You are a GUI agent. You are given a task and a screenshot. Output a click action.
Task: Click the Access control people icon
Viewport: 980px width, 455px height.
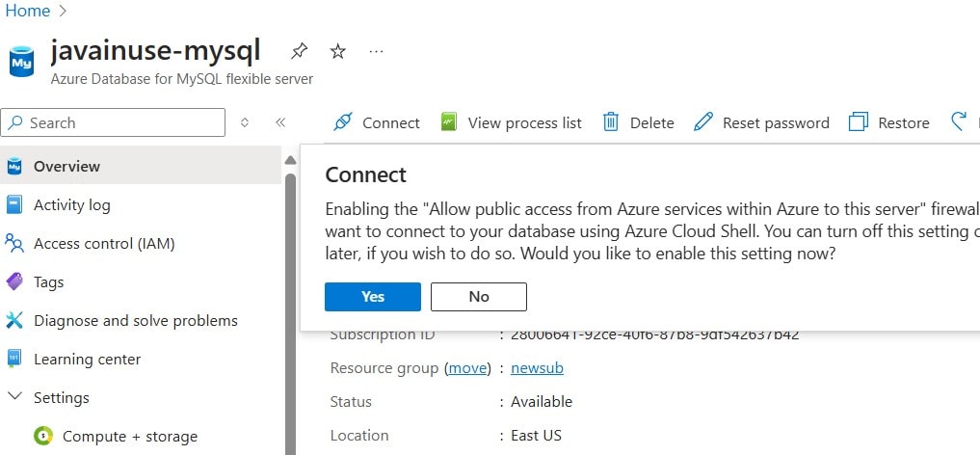tap(13, 243)
